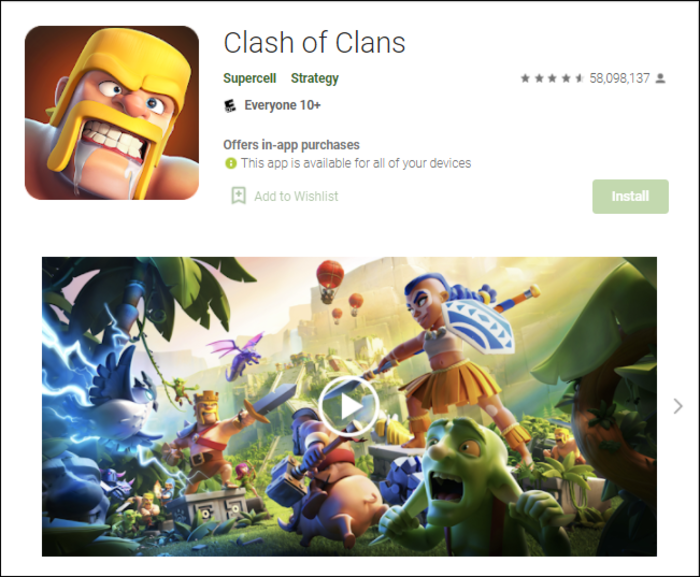Click the Offers in-app purchases text
Screen dimensions: 700x577
(x=291, y=145)
